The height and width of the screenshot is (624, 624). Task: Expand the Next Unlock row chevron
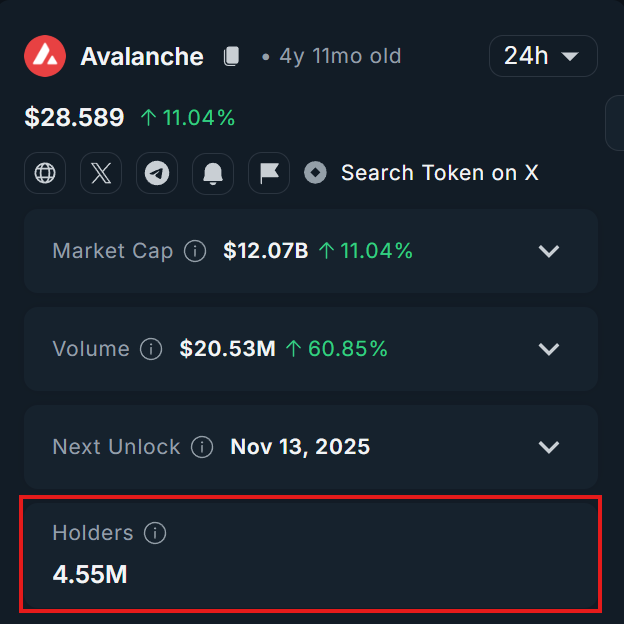[549, 447]
